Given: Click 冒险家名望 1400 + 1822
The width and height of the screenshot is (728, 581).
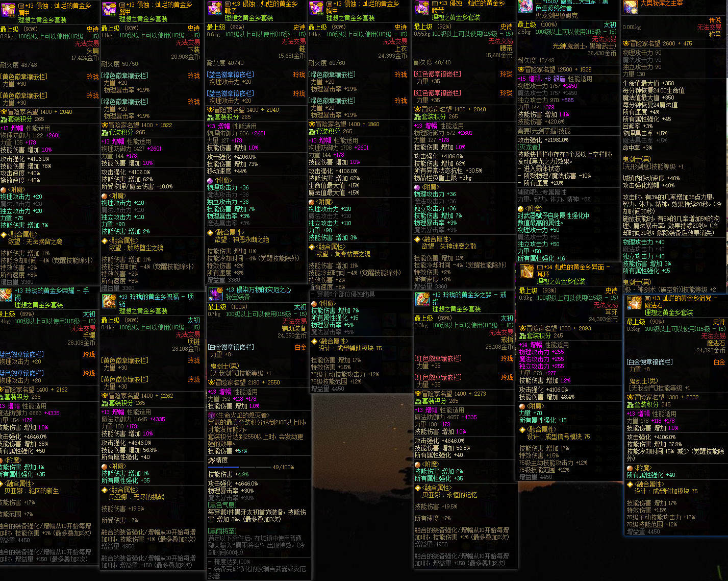Looking at the screenshot, I should [x=137, y=125].
